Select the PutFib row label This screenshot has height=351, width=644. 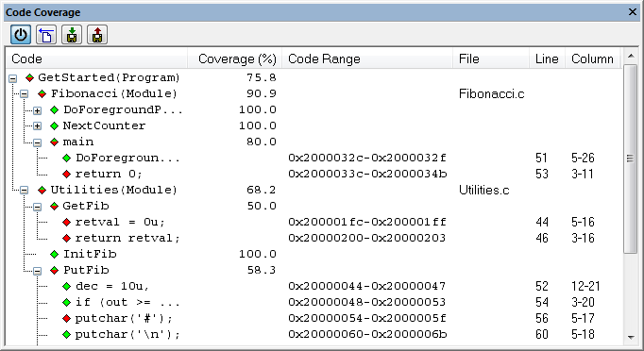(x=86, y=270)
